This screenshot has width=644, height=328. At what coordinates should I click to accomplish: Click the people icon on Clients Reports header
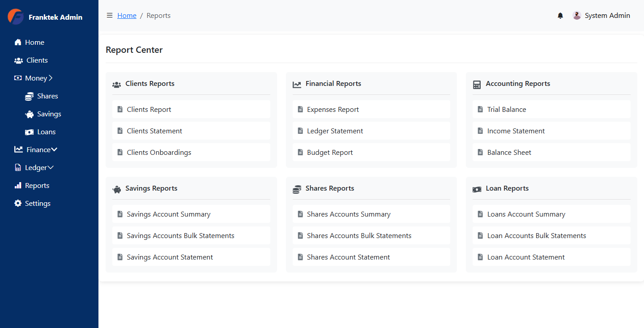click(x=117, y=84)
